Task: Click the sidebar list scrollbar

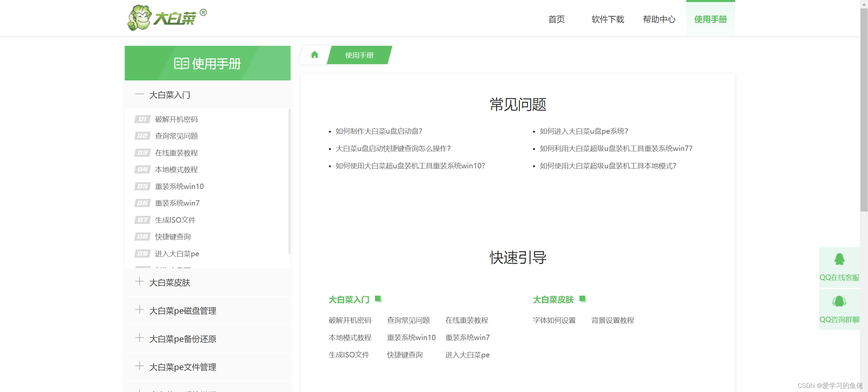Action: coord(289,181)
